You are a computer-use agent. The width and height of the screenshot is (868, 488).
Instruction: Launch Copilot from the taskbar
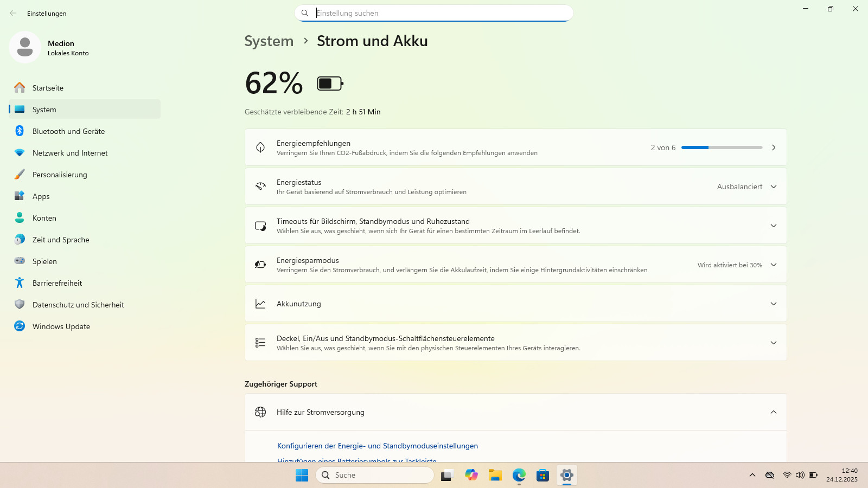pos(471,475)
